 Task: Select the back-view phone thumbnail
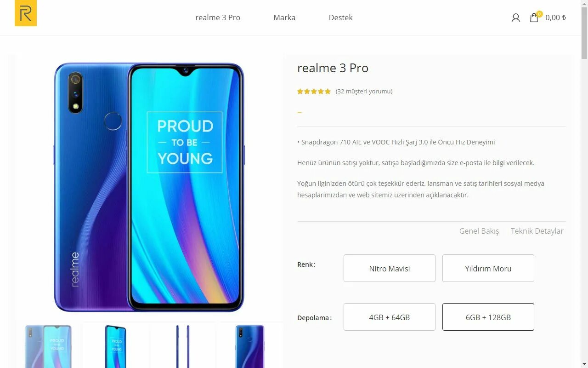pos(250,345)
